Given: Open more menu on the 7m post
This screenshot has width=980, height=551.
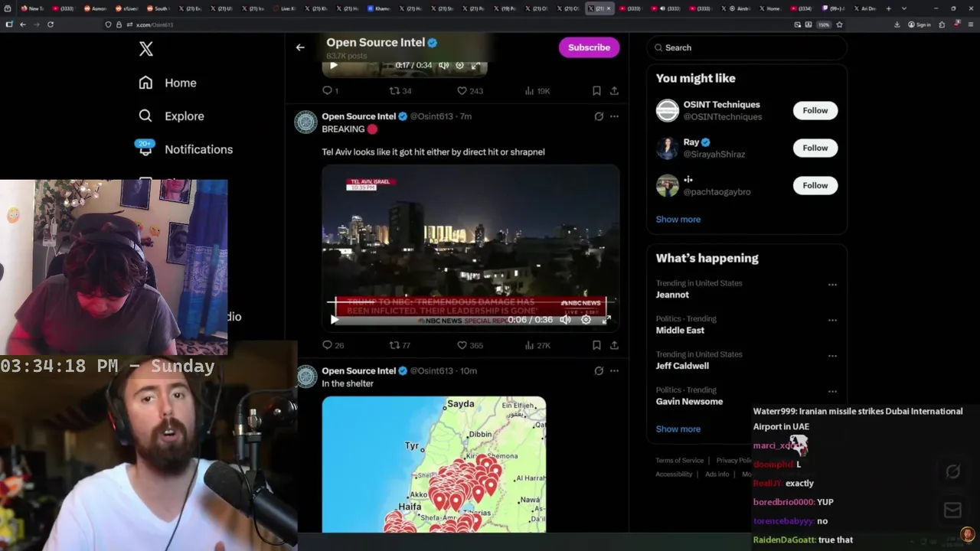Looking at the screenshot, I should [614, 116].
